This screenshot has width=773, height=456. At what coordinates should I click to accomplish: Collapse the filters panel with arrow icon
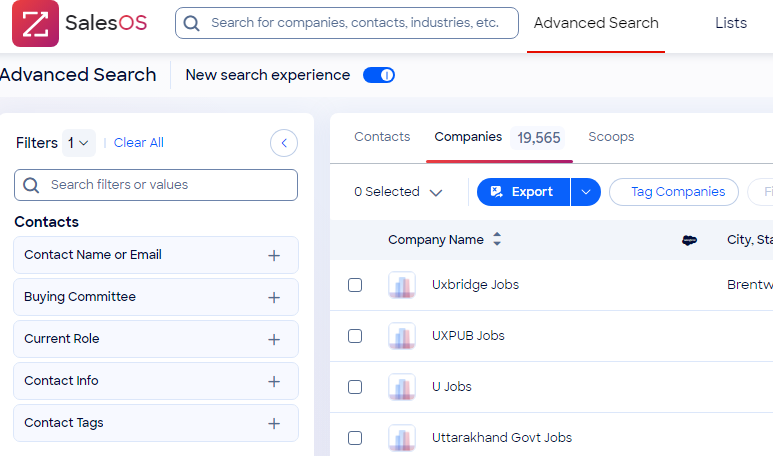point(284,144)
